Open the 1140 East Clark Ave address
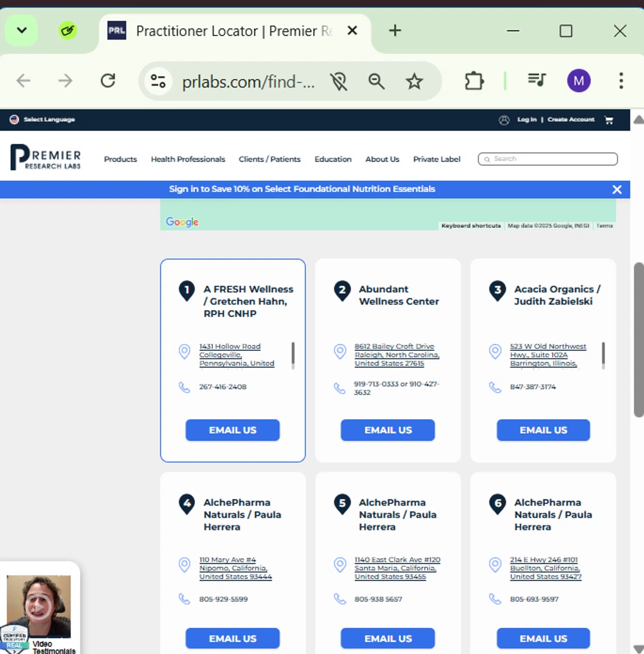This screenshot has width=644, height=654. click(x=397, y=568)
